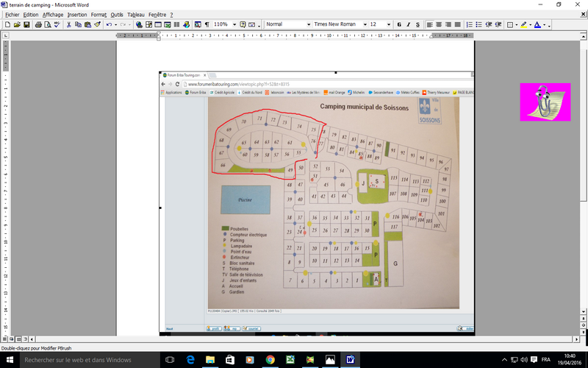Toggle italic formatting
The width and height of the screenshot is (588, 368).
coord(409,24)
